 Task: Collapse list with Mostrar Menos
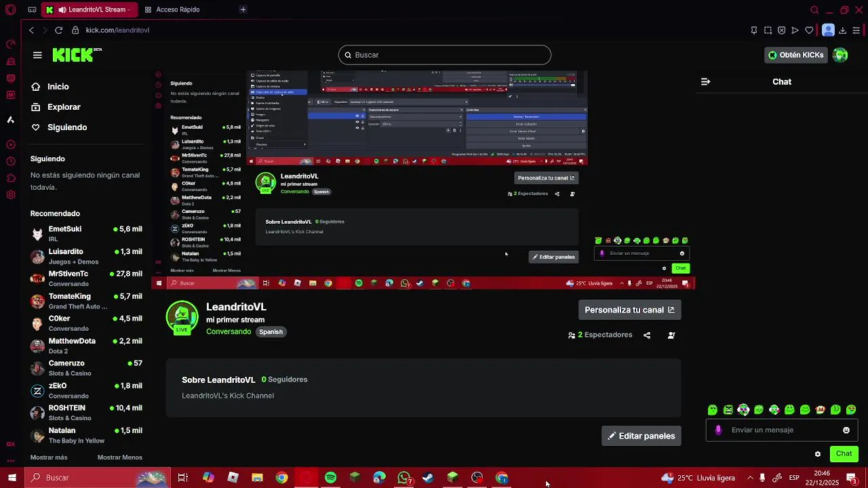tap(119, 457)
